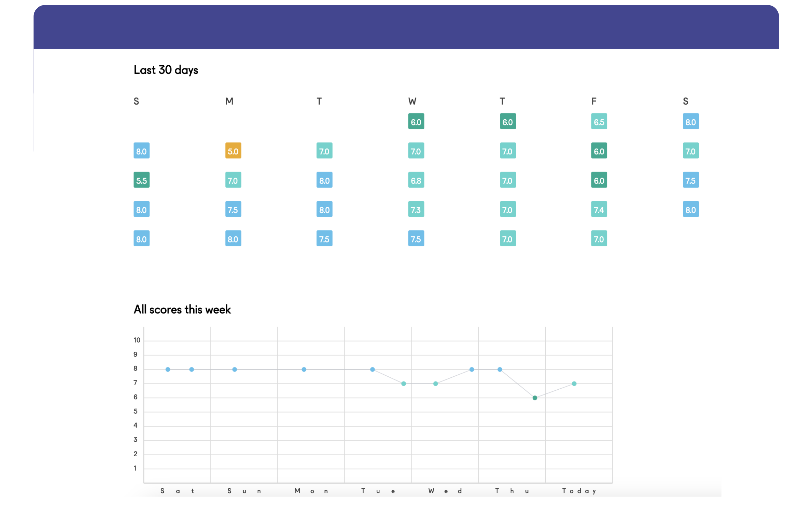Image resolution: width=812 pixels, height=520 pixels.
Task: Click the '5' y-axis label
Action: point(135,411)
